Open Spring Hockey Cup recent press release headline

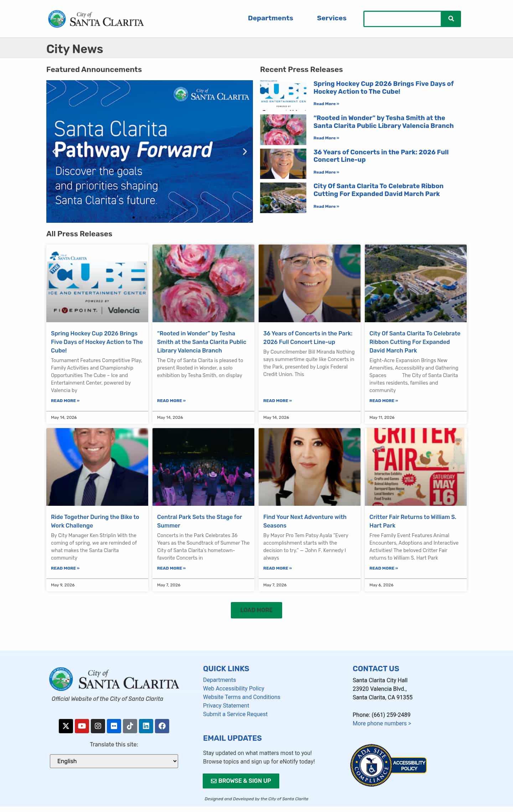383,88
